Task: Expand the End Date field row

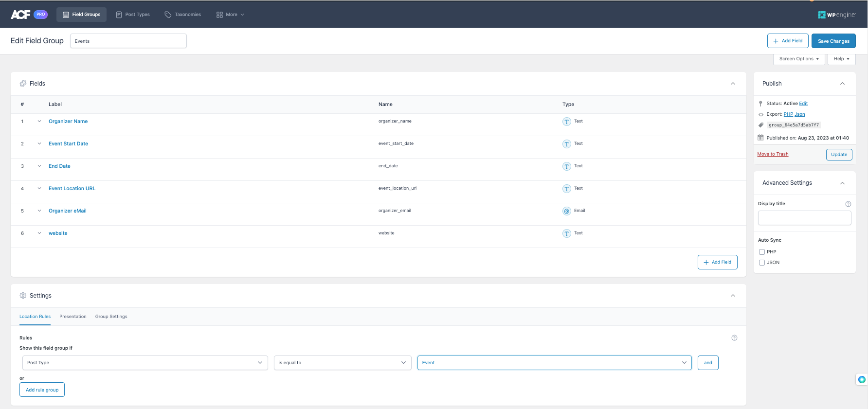Action: click(x=39, y=166)
